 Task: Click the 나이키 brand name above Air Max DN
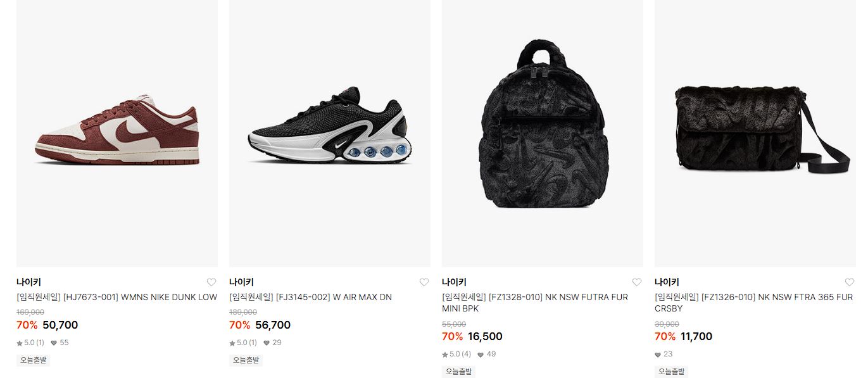241,282
